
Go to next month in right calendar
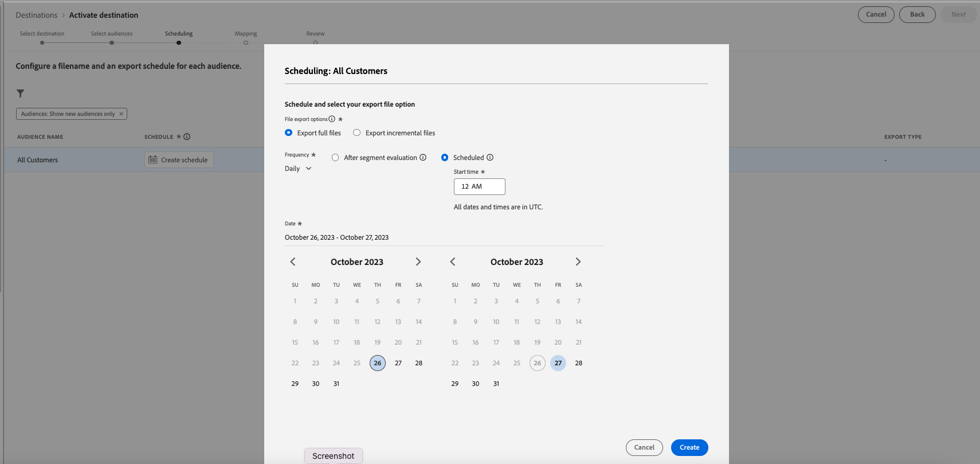578,262
